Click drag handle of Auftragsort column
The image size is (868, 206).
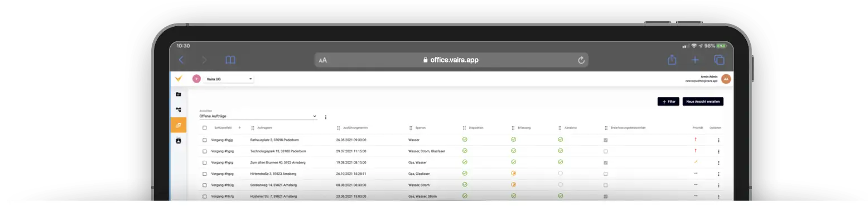pos(253,128)
